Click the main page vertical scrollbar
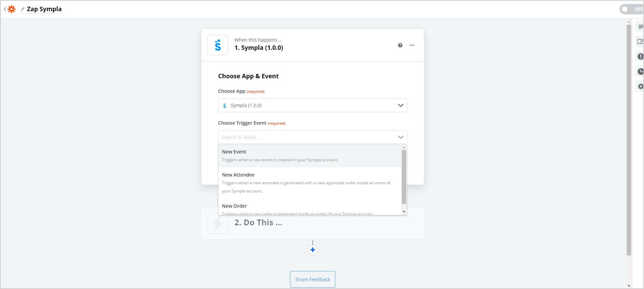The height and width of the screenshot is (289, 644). [629, 140]
